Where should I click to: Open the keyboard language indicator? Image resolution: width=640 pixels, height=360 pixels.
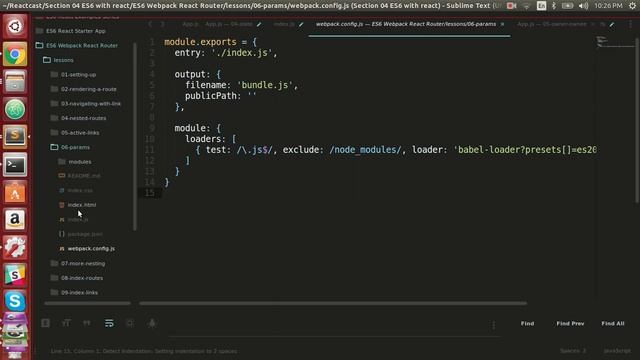tap(542, 6)
